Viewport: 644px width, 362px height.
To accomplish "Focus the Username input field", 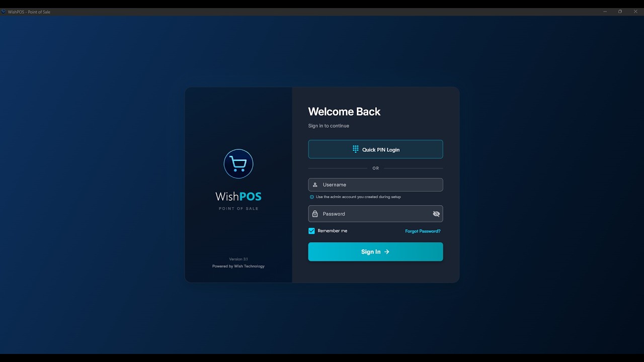I will pyautogui.click(x=375, y=185).
